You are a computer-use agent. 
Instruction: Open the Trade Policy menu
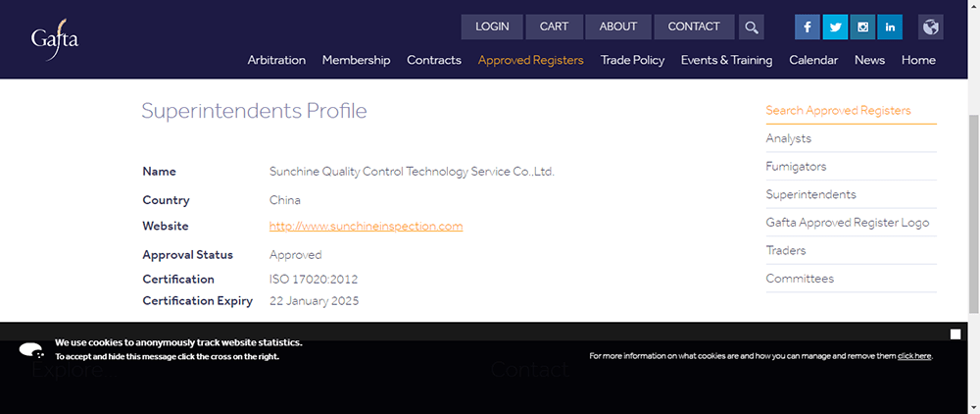tap(632, 60)
